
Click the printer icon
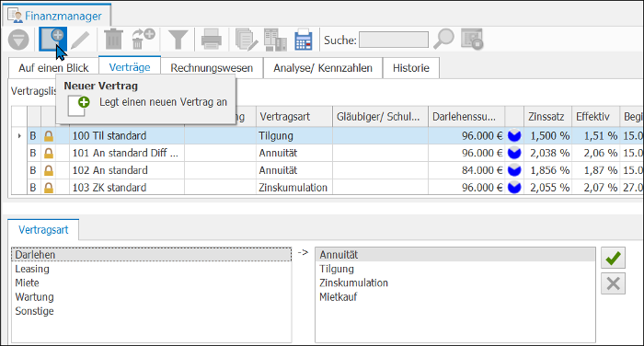point(211,40)
